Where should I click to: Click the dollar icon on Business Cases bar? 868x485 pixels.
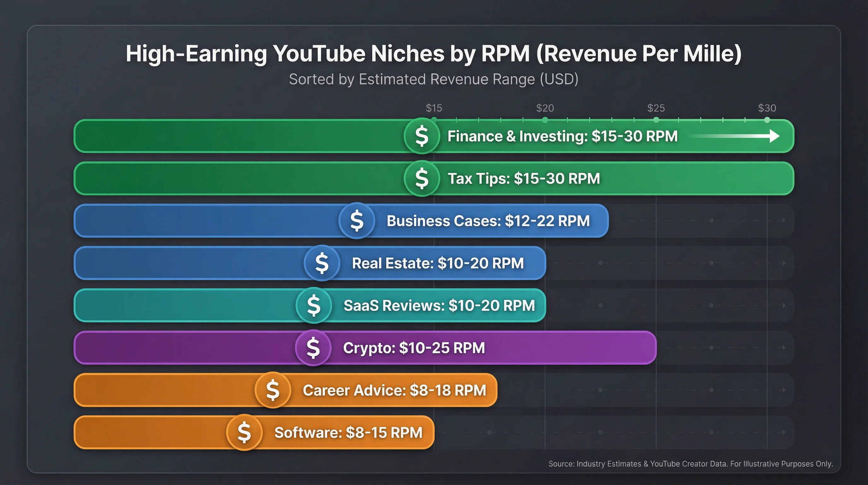356,221
